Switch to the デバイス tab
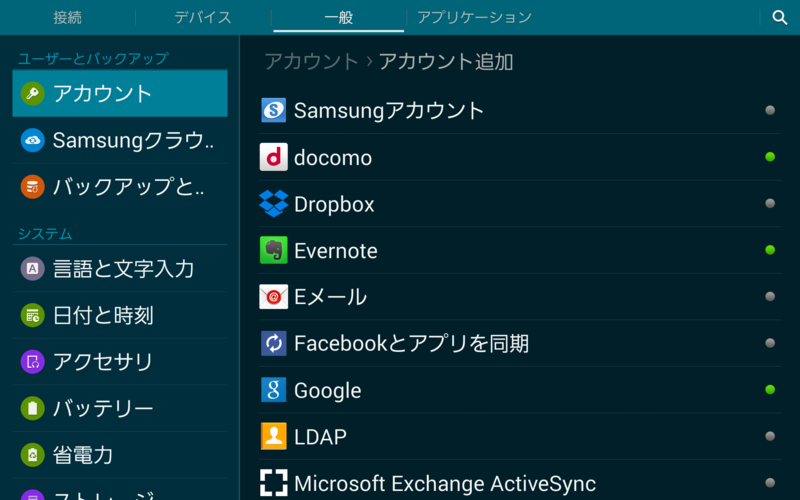This screenshot has height=500, width=800. click(203, 17)
